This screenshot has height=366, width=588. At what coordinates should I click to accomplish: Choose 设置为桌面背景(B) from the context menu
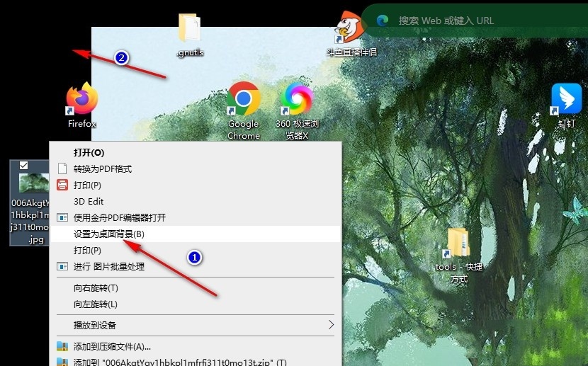[x=109, y=234]
